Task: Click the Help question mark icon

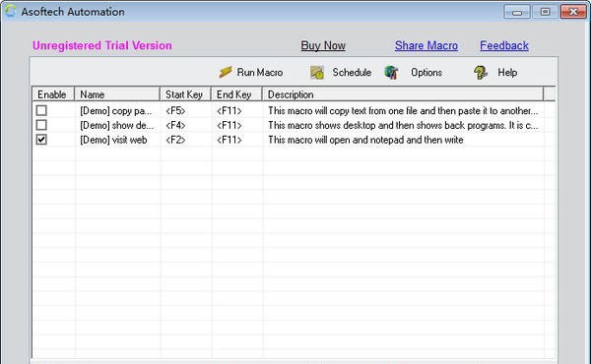Action: pos(481,72)
